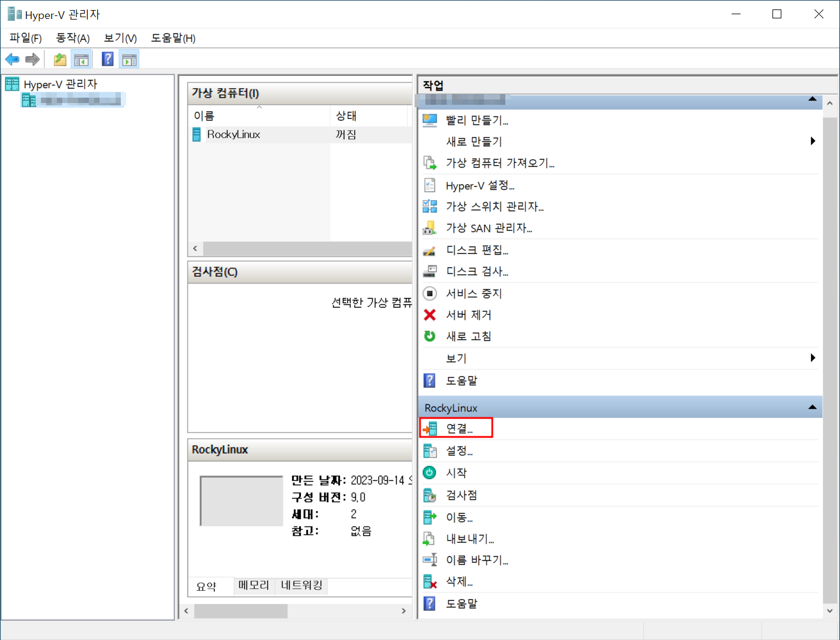Click the 디스크 검사 icon
Screen dimensions: 840x640
pos(430,272)
